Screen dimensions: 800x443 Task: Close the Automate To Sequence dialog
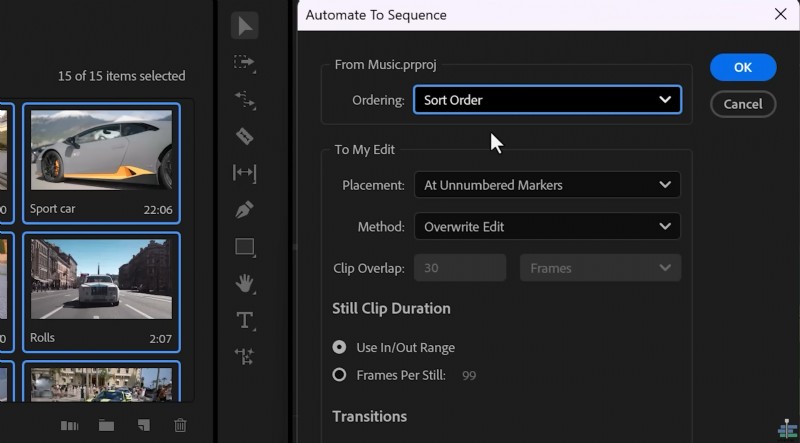point(780,14)
